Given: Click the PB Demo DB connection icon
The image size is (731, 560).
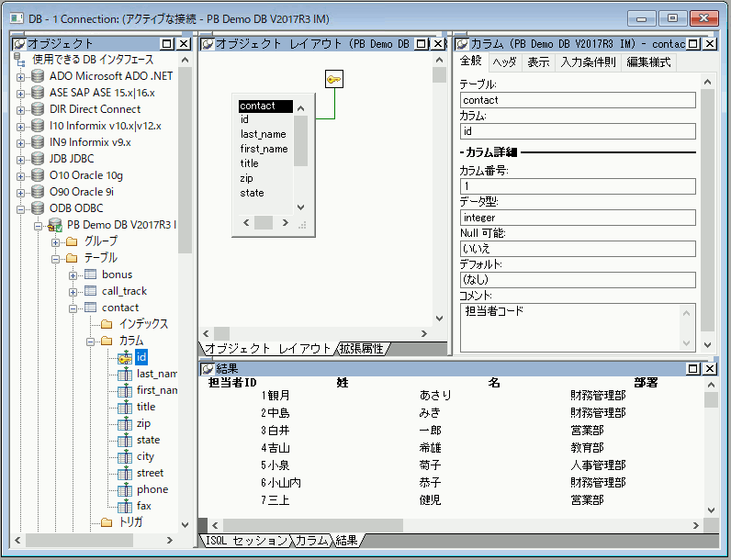Looking at the screenshot, I should click(x=55, y=225).
